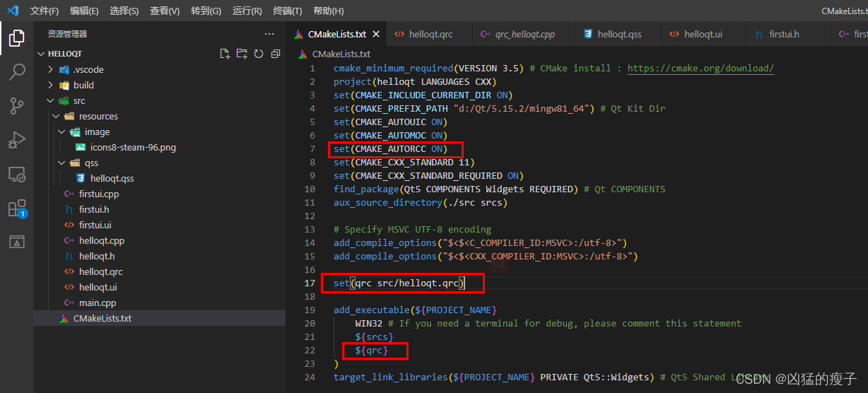Open the 查看(V) menu
Viewport: 868px width, 393px height.
click(x=165, y=11)
